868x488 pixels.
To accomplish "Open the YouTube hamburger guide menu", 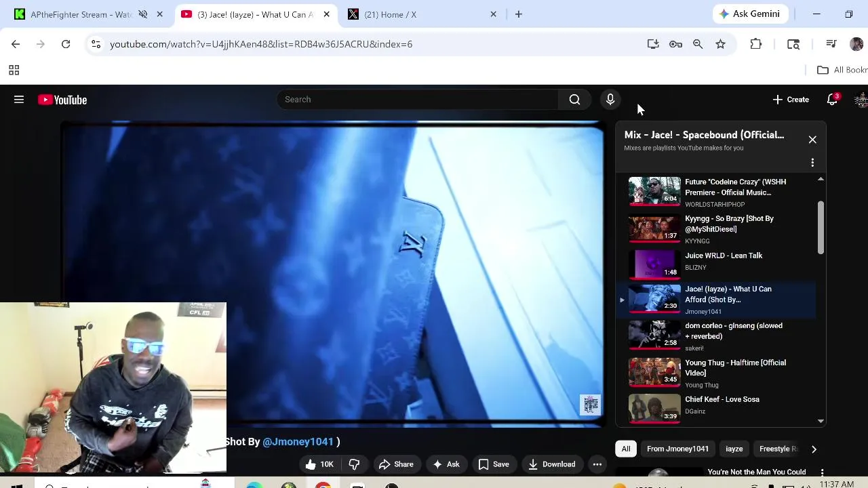I will tap(19, 100).
